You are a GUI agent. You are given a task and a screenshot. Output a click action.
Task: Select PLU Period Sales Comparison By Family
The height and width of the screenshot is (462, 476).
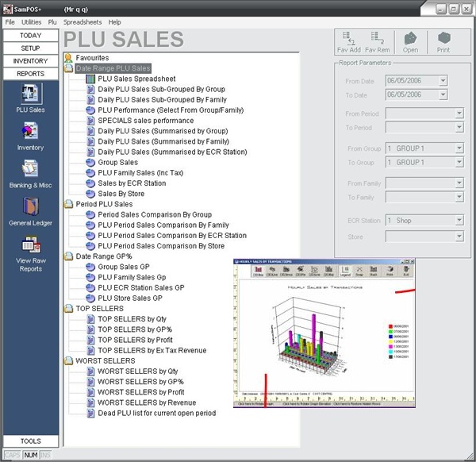point(163,225)
